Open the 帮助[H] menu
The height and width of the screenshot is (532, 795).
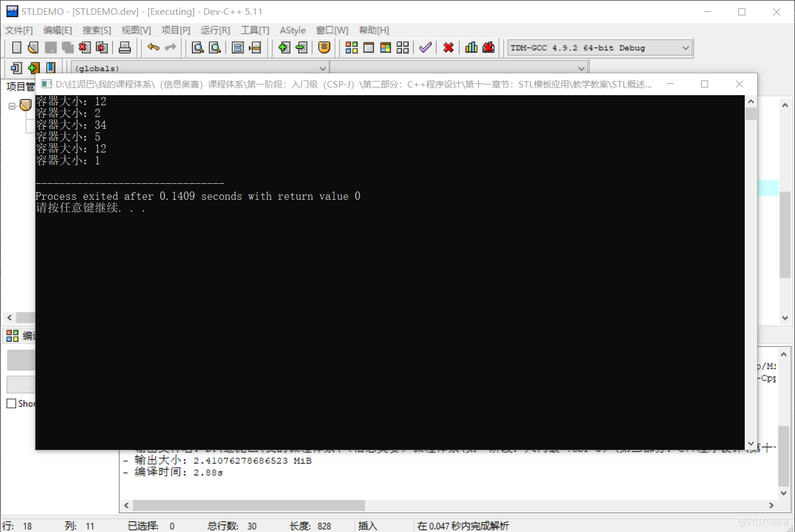point(374,30)
